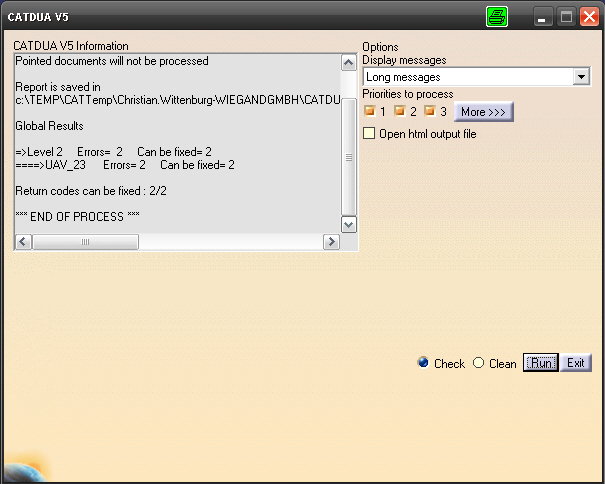Maximize the CATDUA V5 window

point(566,17)
